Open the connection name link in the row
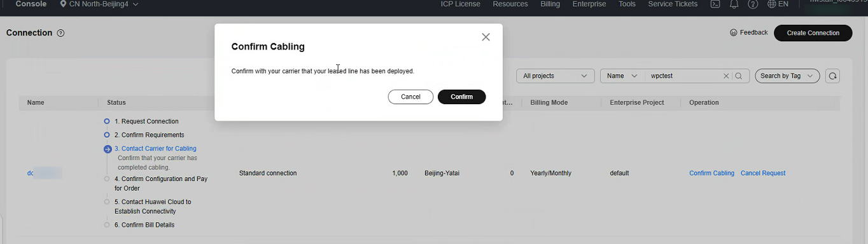The width and height of the screenshot is (868, 244). (45, 173)
